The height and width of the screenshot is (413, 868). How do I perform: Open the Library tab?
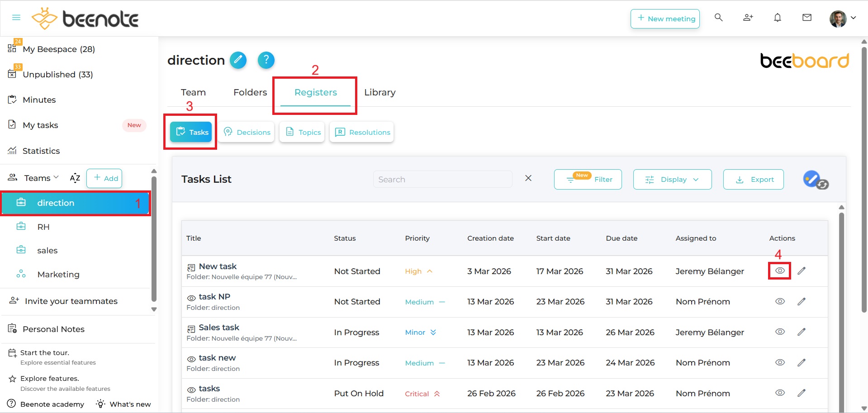pos(379,92)
